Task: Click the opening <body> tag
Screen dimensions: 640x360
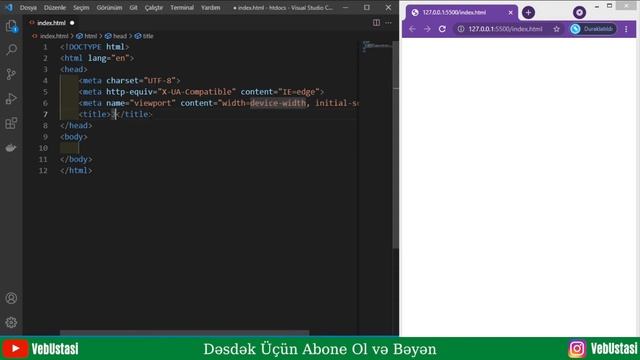Action: pyautogui.click(x=73, y=137)
